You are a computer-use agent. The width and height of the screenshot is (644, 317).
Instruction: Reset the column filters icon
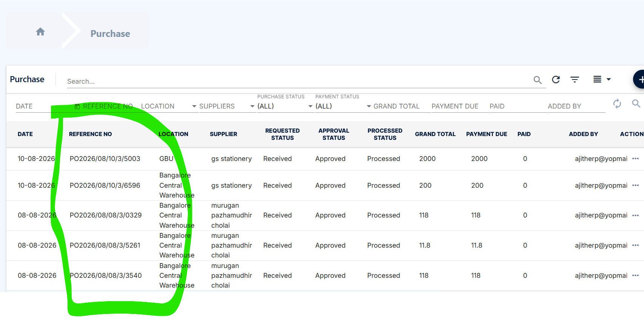pyautogui.click(x=617, y=103)
